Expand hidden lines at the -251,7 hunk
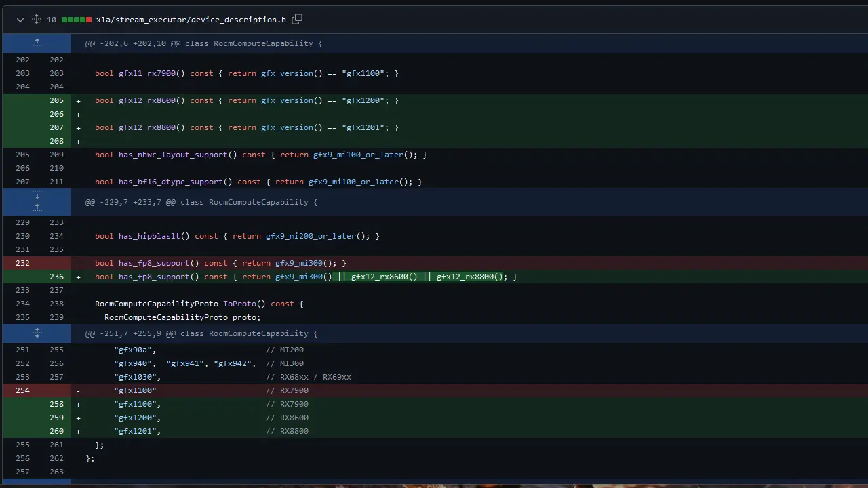This screenshot has width=868, height=488. tap(37, 333)
